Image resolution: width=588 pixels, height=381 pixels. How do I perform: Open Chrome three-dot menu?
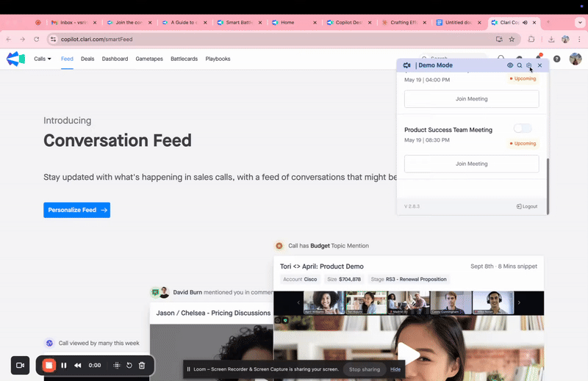pyautogui.click(x=579, y=39)
